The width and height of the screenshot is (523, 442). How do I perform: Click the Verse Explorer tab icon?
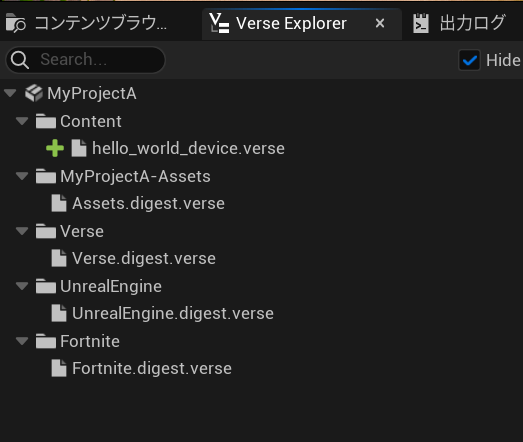[219, 23]
